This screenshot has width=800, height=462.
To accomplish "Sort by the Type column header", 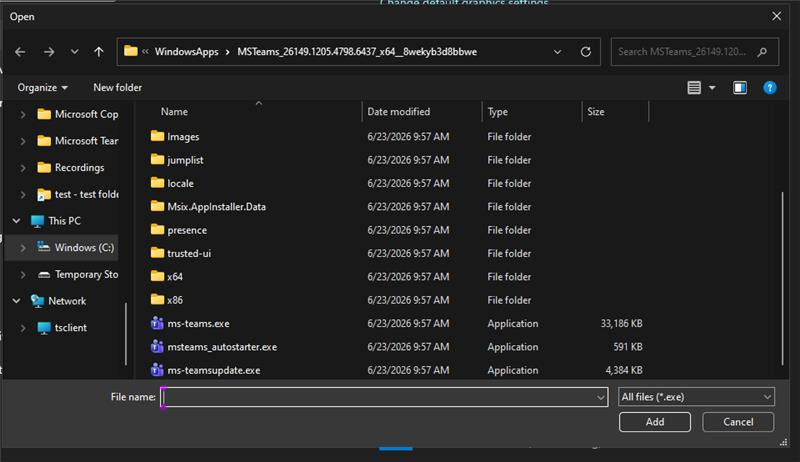I will click(497, 112).
